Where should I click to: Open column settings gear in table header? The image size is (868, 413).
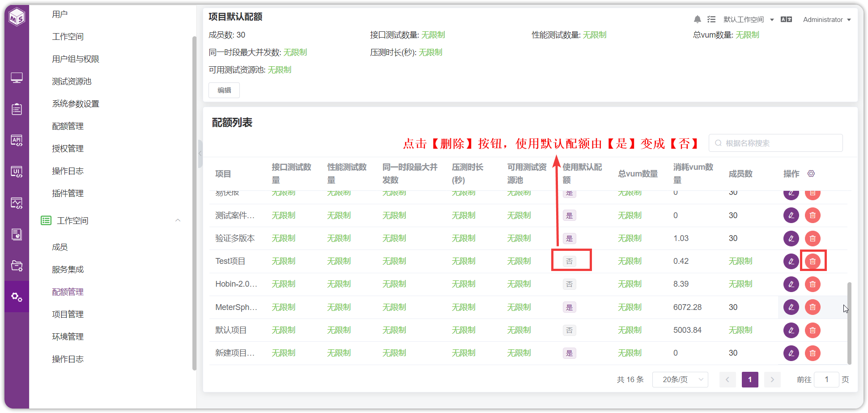(x=811, y=173)
